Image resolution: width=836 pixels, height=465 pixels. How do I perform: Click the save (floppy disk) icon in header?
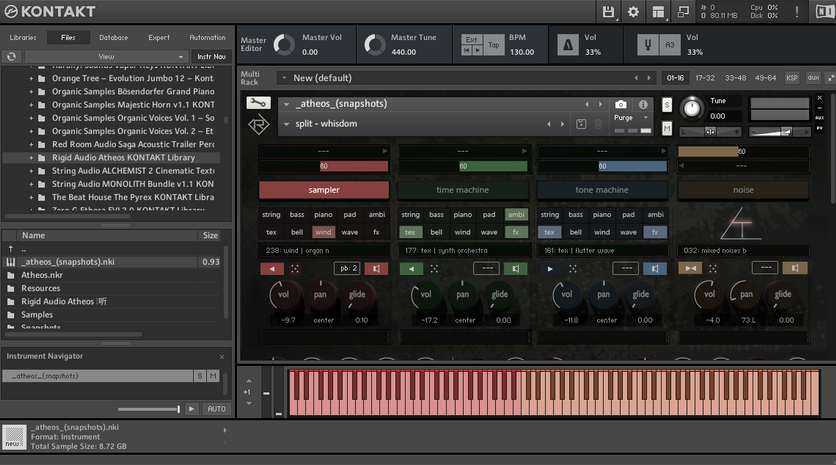pyautogui.click(x=608, y=12)
